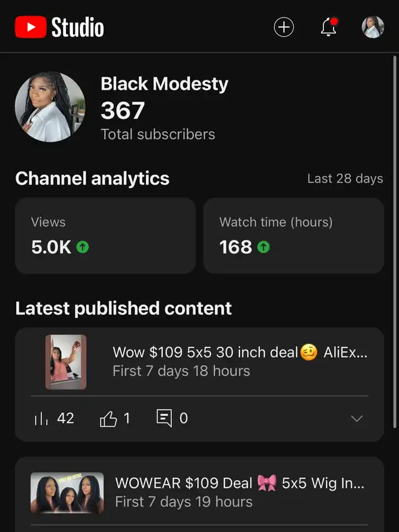
Task: Tap the views bar chart icon showing 42
Action: pyautogui.click(x=41, y=418)
